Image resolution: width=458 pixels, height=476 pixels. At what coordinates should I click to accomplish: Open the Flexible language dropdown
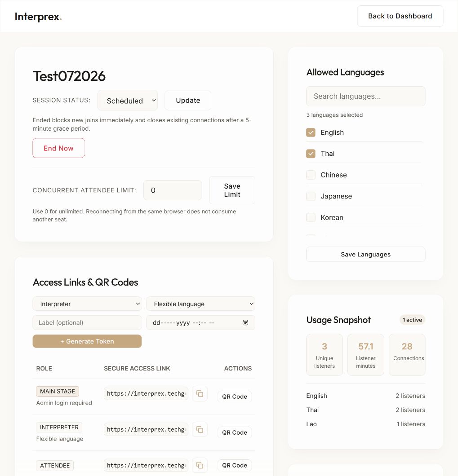(200, 304)
